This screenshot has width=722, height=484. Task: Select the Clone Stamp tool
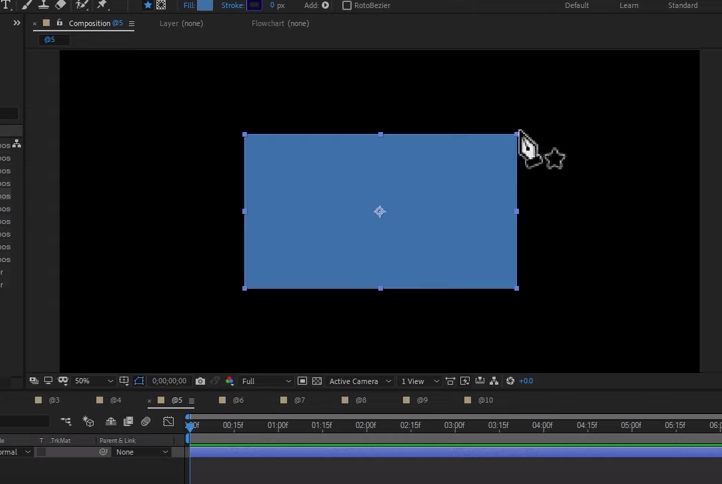click(x=43, y=5)
